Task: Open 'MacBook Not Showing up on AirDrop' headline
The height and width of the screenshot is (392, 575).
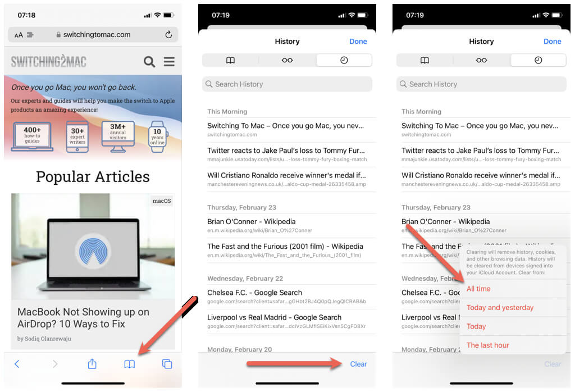Action: click(83, 318)
